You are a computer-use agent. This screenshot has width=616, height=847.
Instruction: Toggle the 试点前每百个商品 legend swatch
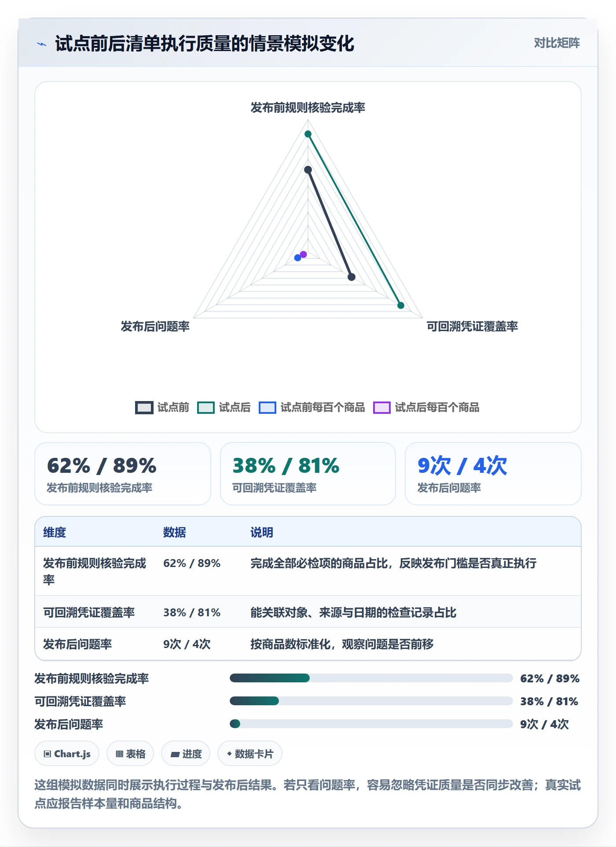(267, 408)
